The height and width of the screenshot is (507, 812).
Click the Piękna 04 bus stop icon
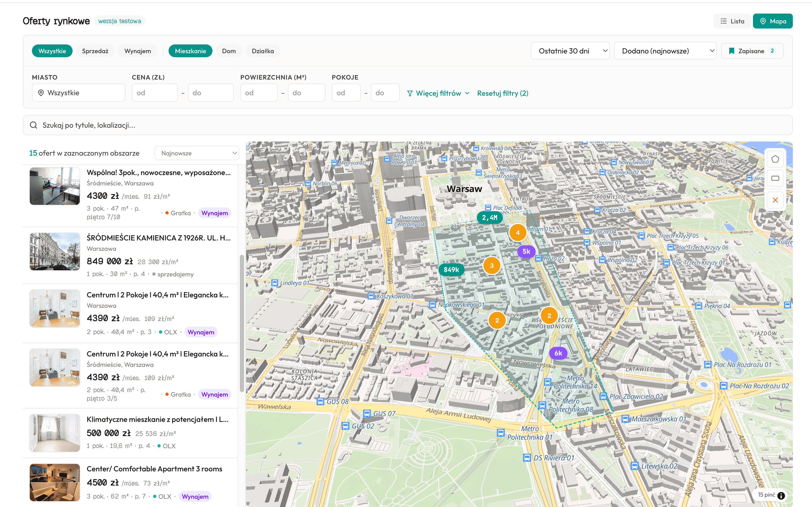click(x=698, y=306)
